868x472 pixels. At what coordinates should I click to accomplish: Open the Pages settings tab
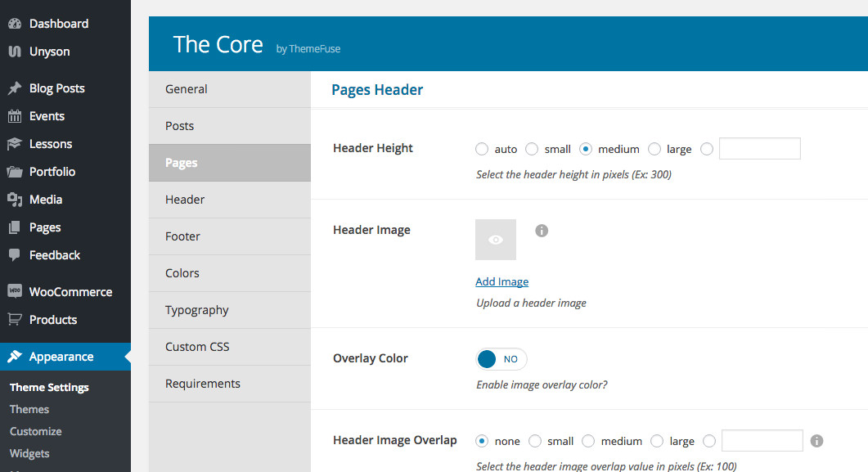pyautogui.click(x=230, y=163)
